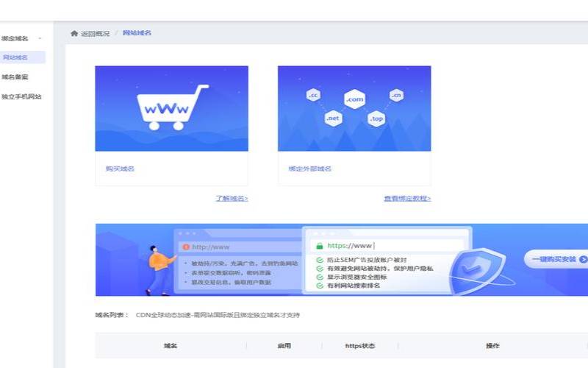Click the domain suffix hexagons image
Image resolution: width=588 pixels, height=368 pixels.
[354, 108]
